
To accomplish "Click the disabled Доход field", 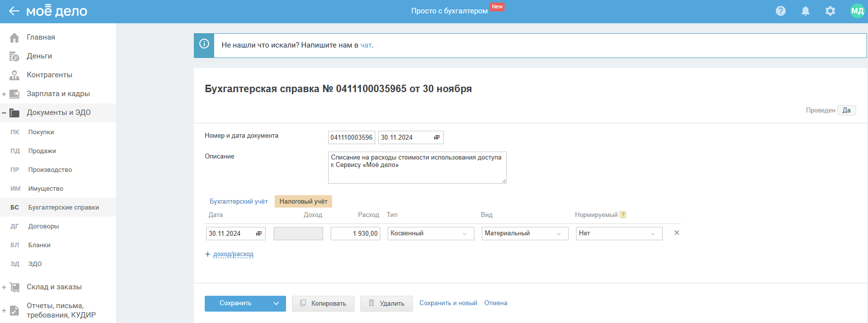I will tap(298, 233).
